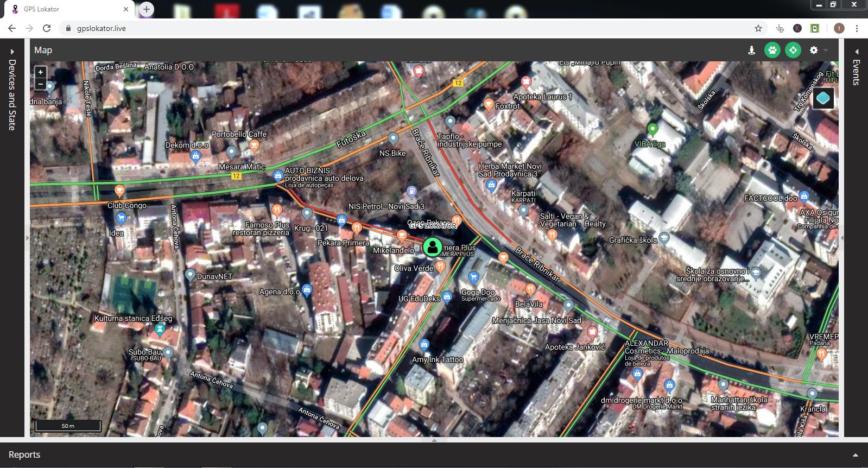Screen dimensions: 868x468
Task: Click Portobello Caffe cafe marker
Action: pyautogui.click(x=254, y=146)
